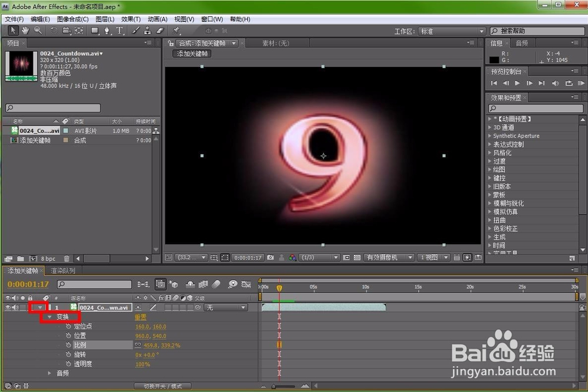Select the Rectangle mask tool
Image resolution: width=588 pixels, height=392 pixels.
95,31
